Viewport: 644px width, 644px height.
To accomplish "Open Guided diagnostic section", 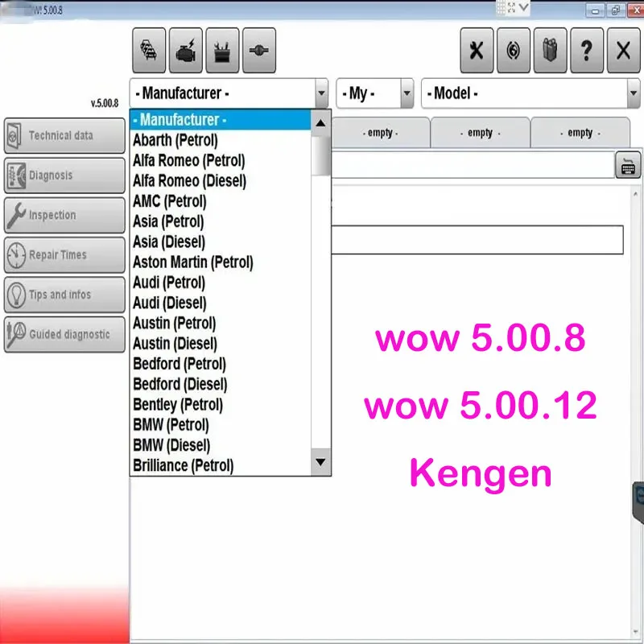I will pos(64,334).
